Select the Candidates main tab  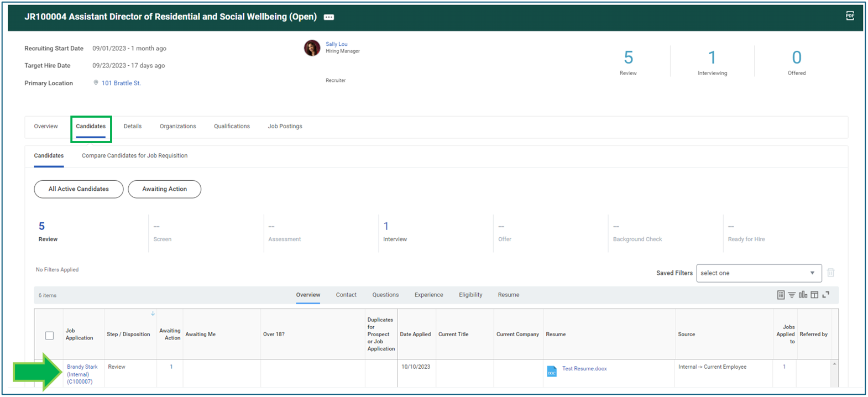[91, 127]
